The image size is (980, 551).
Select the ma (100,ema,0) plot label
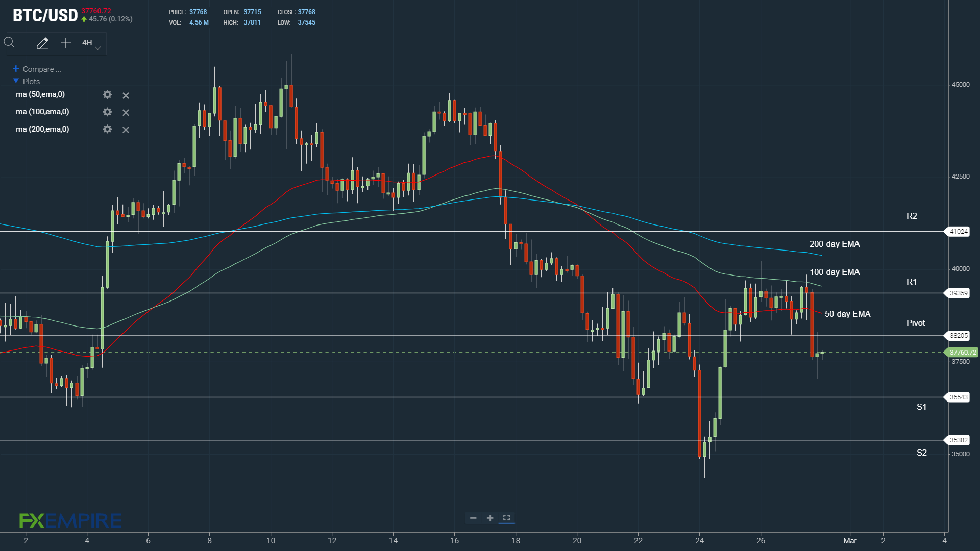pos(42,112)
